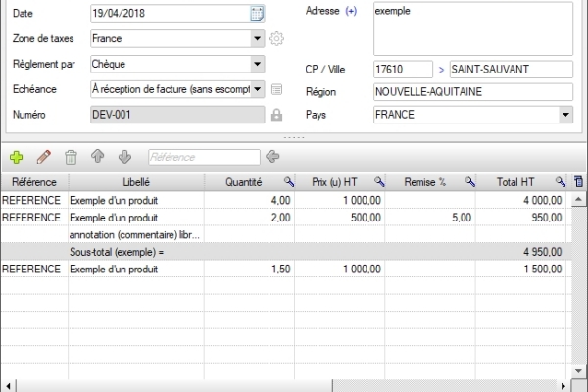Click the (+) link next to Adresse

click(352, 11)
